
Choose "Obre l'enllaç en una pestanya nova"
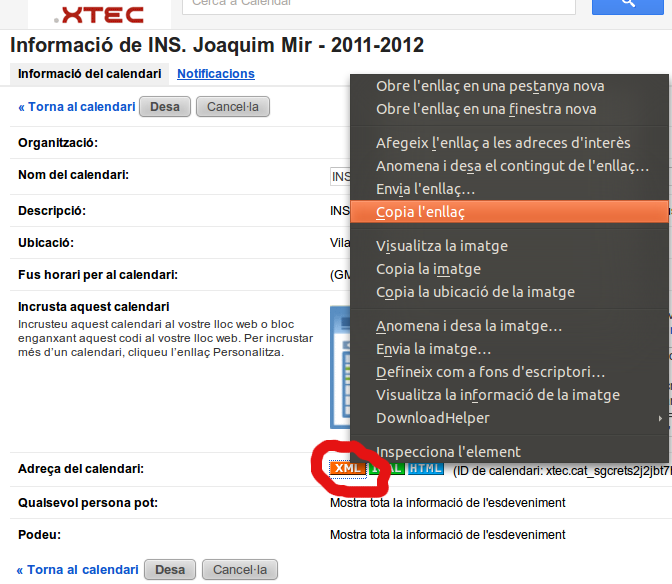point(490,86)
